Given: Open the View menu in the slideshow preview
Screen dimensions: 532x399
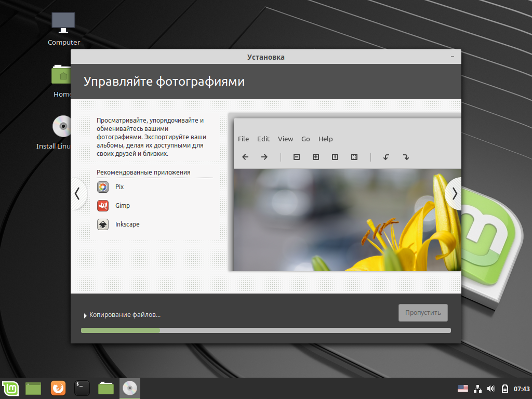Looking at the screenshot, I should (x=285, y=139).
